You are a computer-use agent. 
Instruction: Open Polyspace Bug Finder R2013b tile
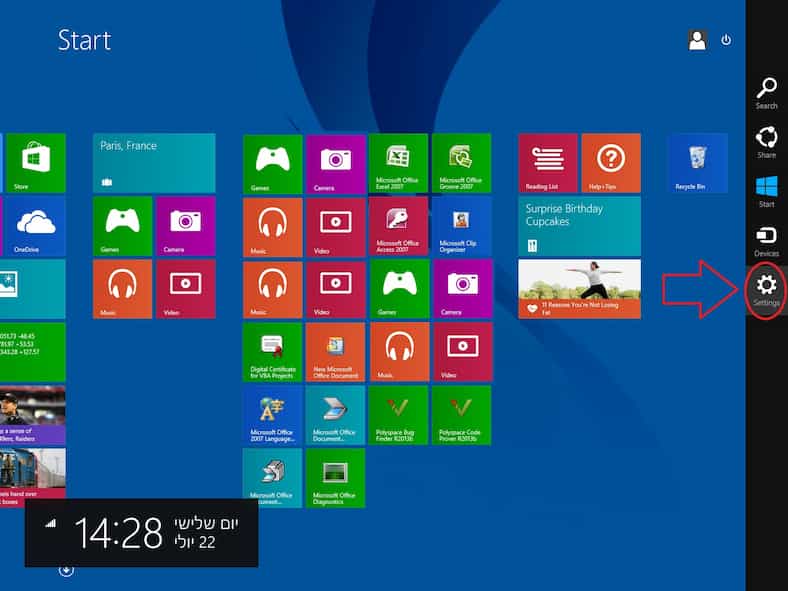pos(398,415)
